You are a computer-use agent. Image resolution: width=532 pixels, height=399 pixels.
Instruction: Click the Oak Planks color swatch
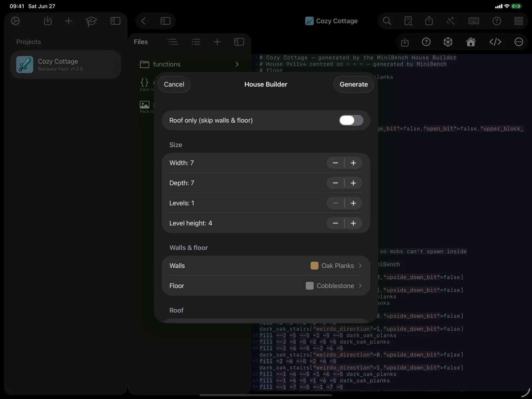click(314, 266)
